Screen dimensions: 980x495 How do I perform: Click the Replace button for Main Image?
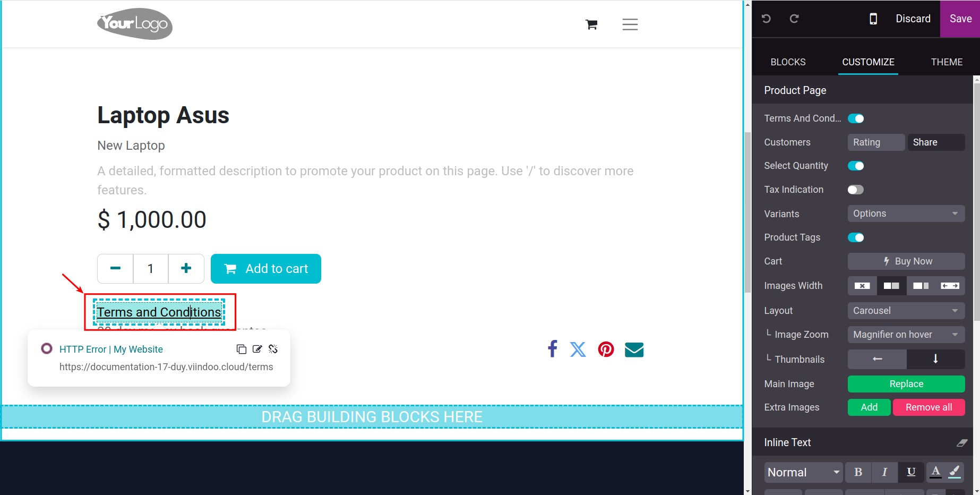[906, 383]
